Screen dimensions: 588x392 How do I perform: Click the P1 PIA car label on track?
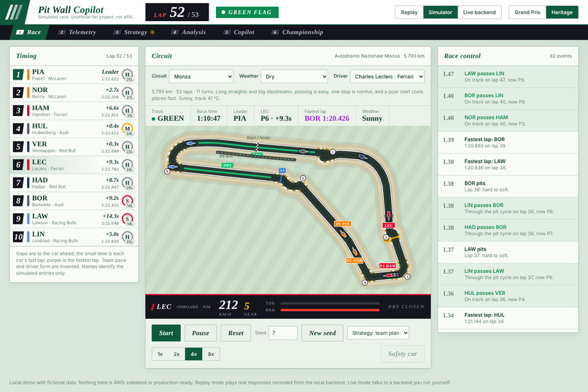343,224
